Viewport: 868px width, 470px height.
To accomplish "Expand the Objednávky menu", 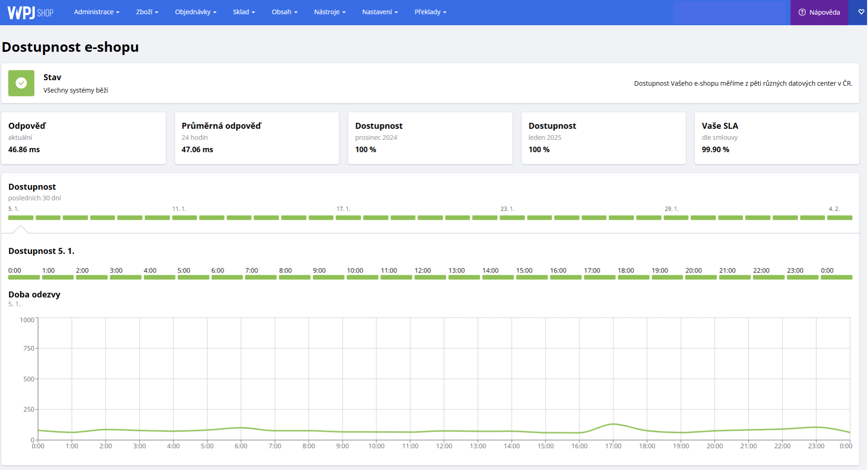I will 195,12.
